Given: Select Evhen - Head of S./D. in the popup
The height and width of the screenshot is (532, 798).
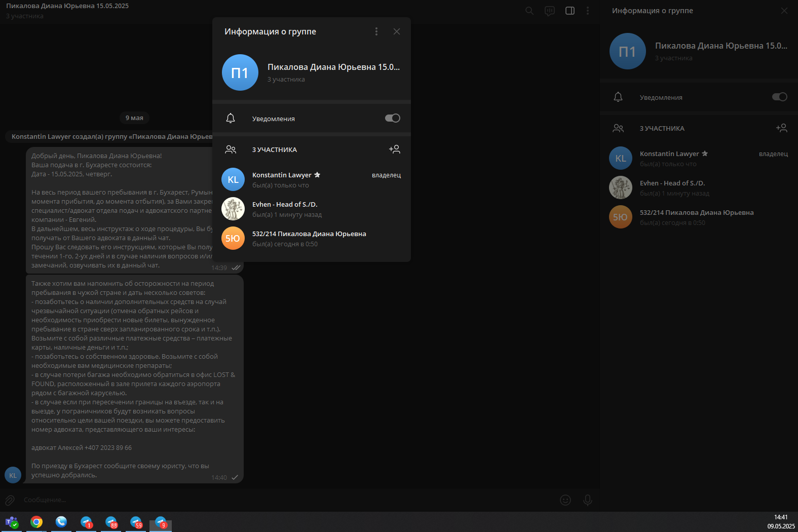Looking at the screenshot, I should pyautogui.click(x=312, y=209).
